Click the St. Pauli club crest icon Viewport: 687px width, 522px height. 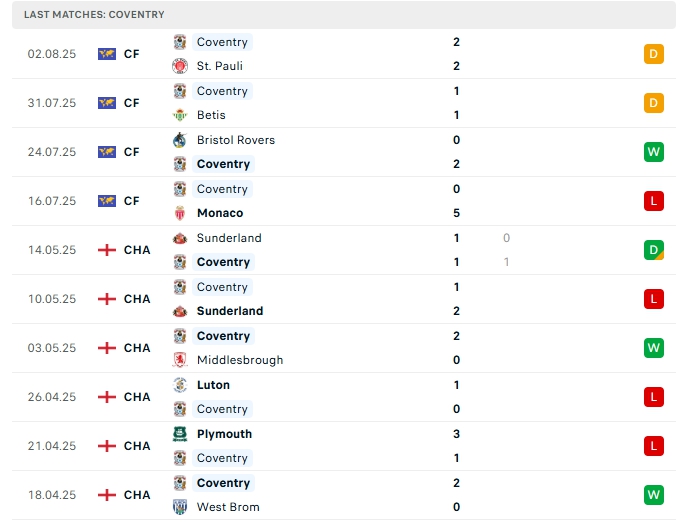(x=180, y=66)
